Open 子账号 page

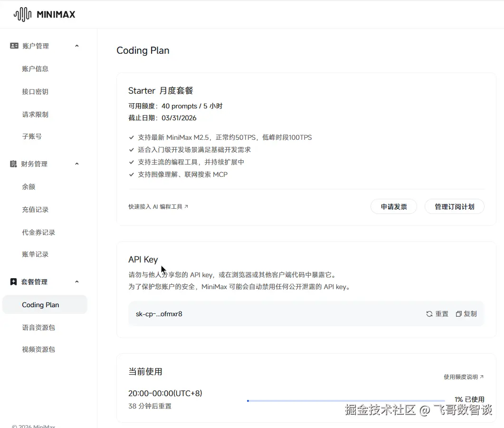(32, 136)
